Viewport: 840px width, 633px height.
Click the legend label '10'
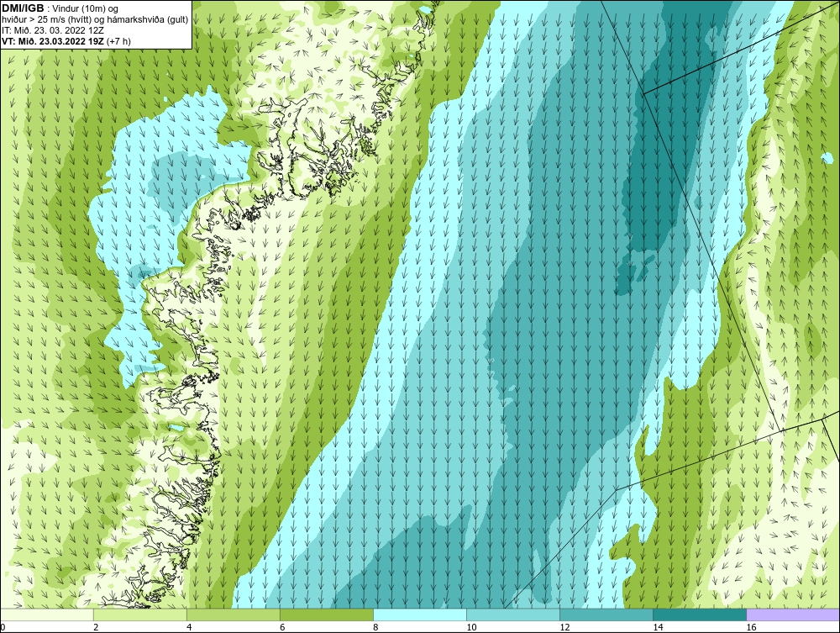coord(471,627)
